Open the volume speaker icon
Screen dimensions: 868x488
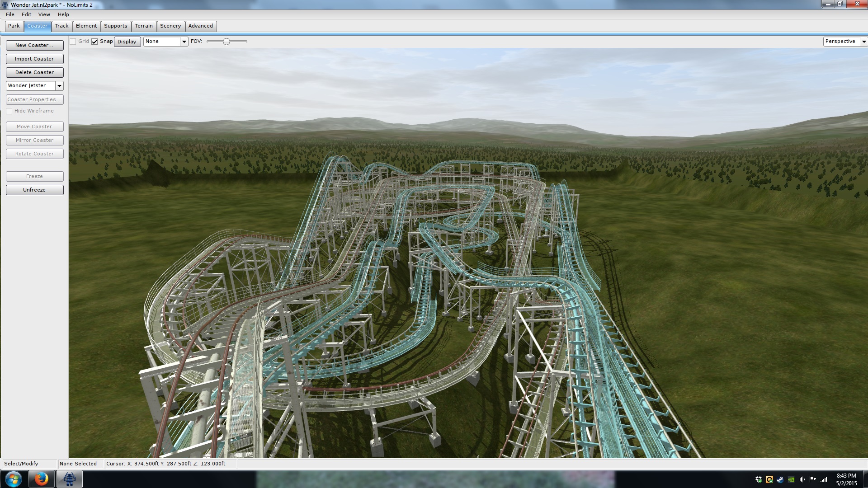(x=802, y=479)
